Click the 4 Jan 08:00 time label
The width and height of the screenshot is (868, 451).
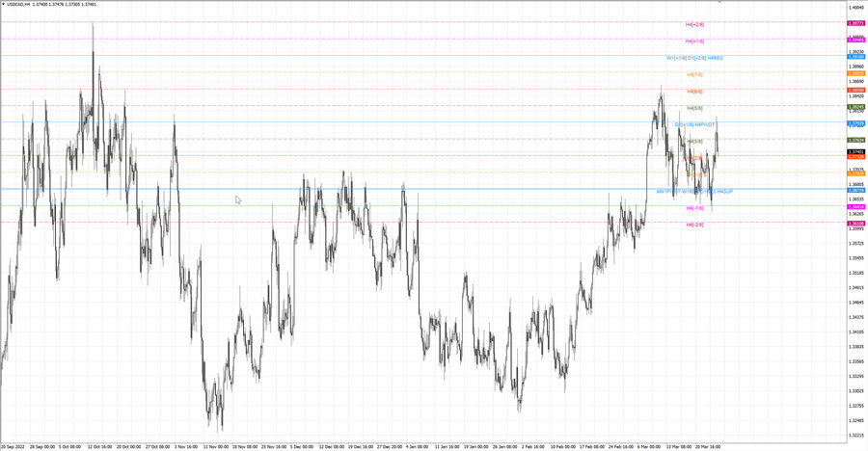tap(417, 446)
